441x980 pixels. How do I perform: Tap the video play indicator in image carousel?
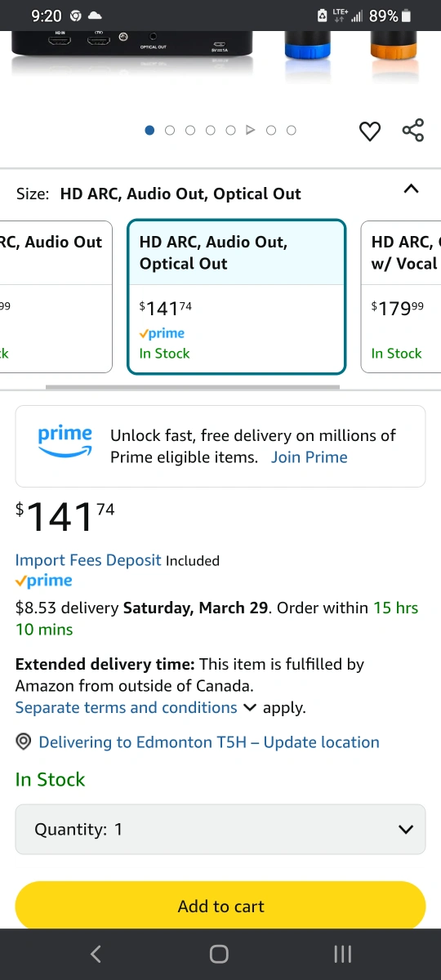click(251, 130)
